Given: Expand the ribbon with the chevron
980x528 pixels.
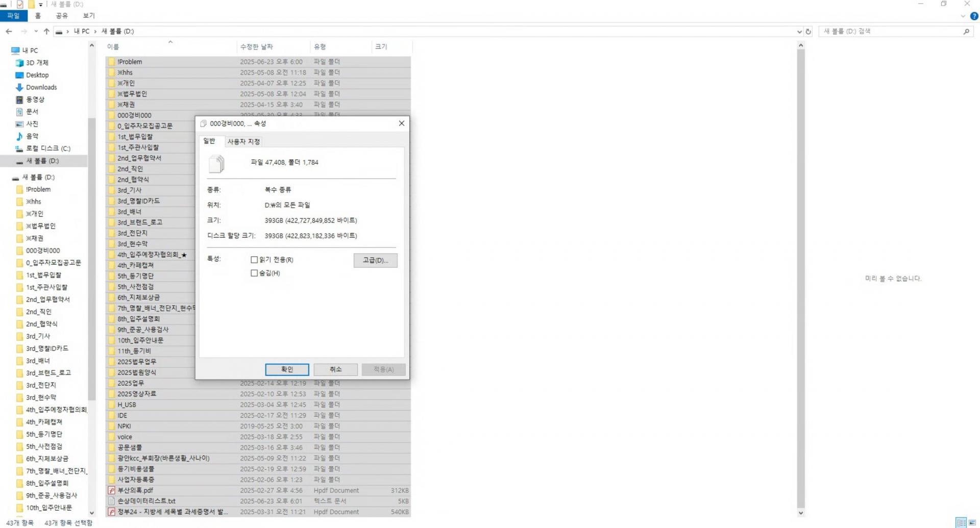Looking at the screenshot, I should point(963,16).
